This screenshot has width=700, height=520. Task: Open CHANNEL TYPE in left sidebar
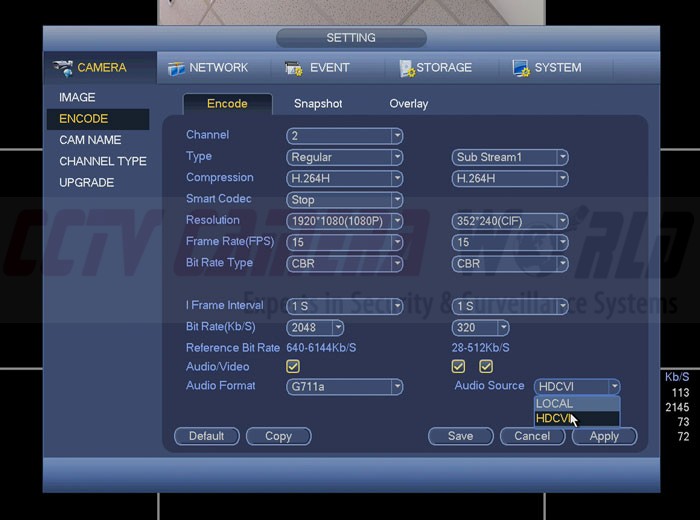tap(102, 161)
